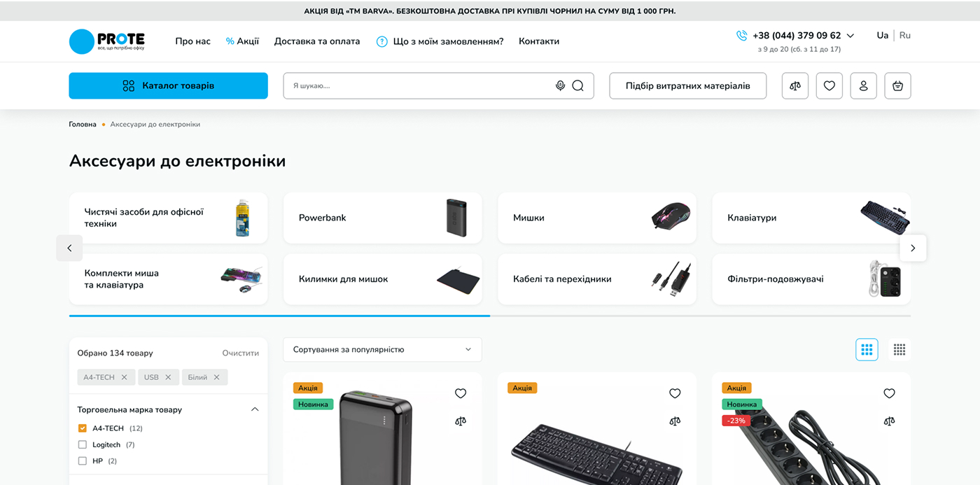Open the wishlist heart icon in header
The width and height of the screenshot is (980, 485).
click(829, 85)
